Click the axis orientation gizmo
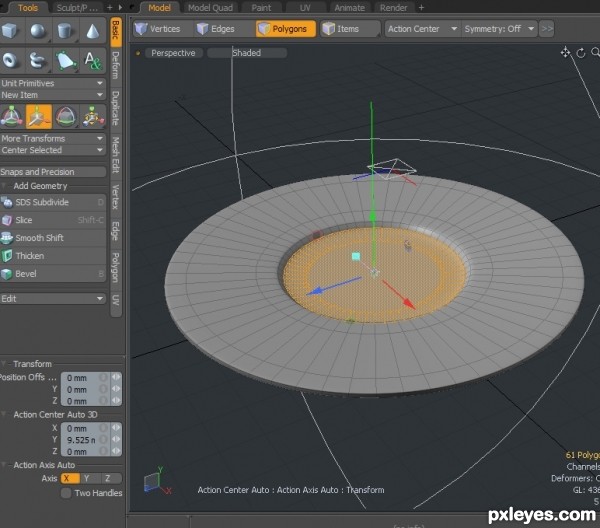 click(158, 481)
